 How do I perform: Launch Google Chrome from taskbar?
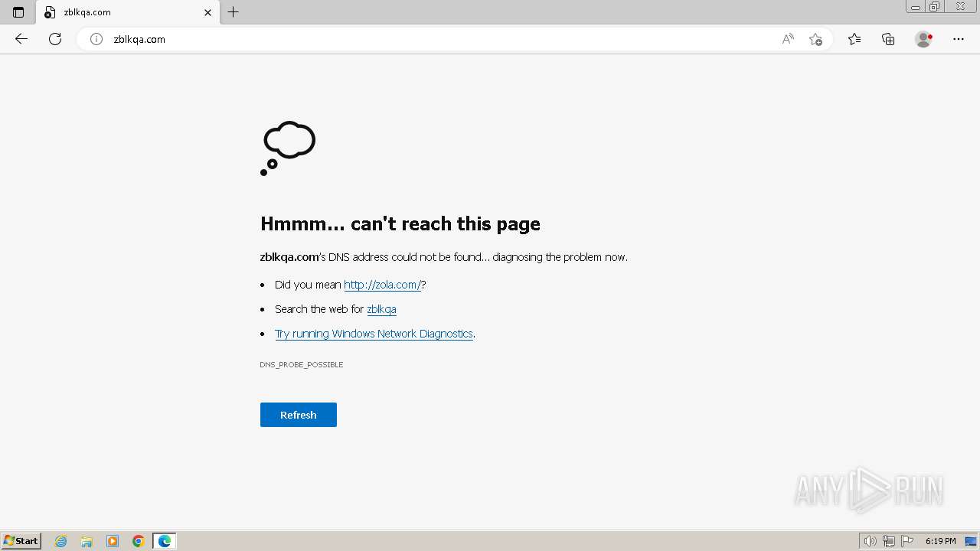coord(139,541)
